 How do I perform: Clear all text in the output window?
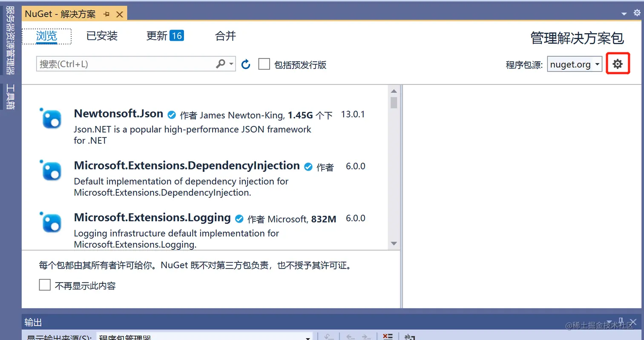pyautogui.click(x=387, y=336)
